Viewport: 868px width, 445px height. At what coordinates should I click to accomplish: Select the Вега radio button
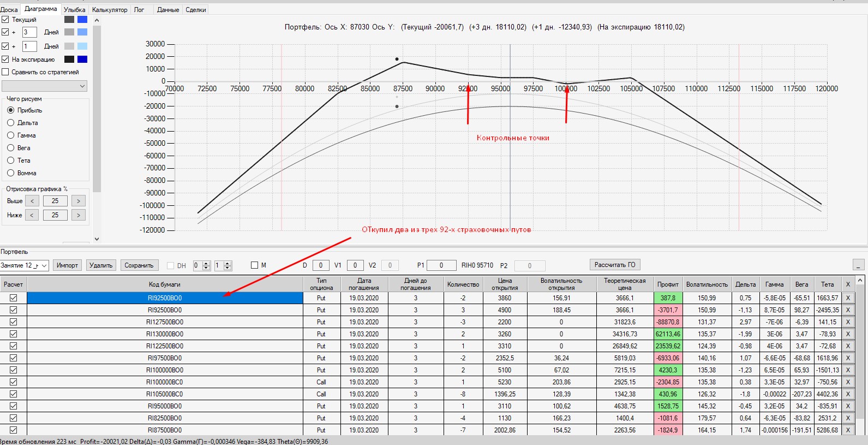point(10,148)
